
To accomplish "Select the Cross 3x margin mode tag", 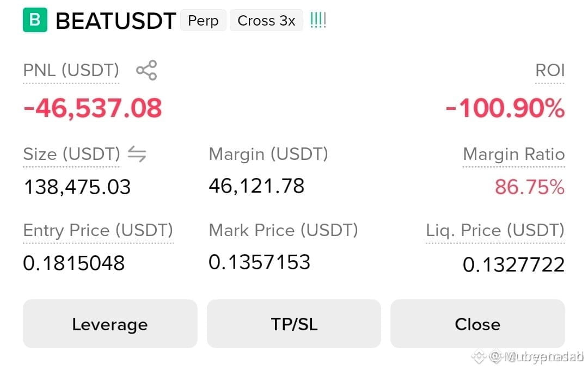I will pyautogui.click(x=266, y=20).
